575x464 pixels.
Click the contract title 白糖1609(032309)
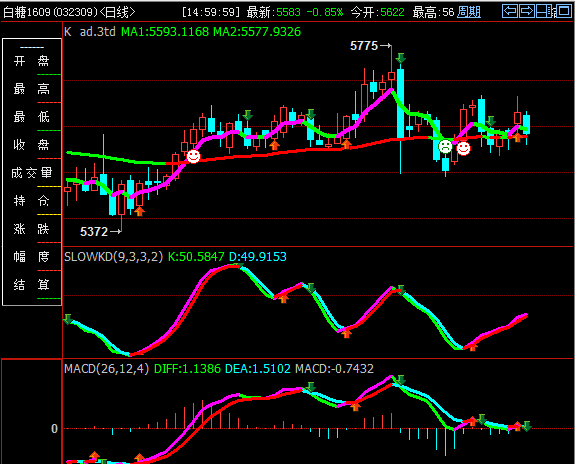point(51,12)
